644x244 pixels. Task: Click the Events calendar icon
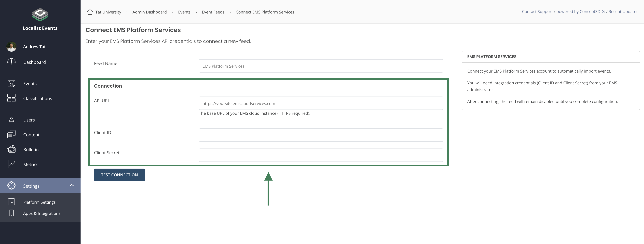click(11, 83)
